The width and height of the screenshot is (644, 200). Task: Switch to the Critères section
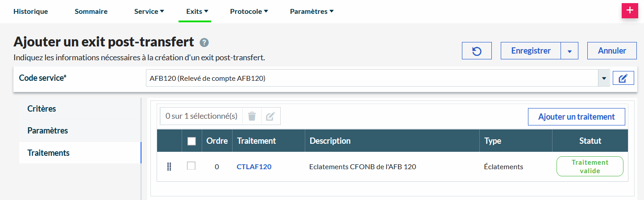coord(42,109)
